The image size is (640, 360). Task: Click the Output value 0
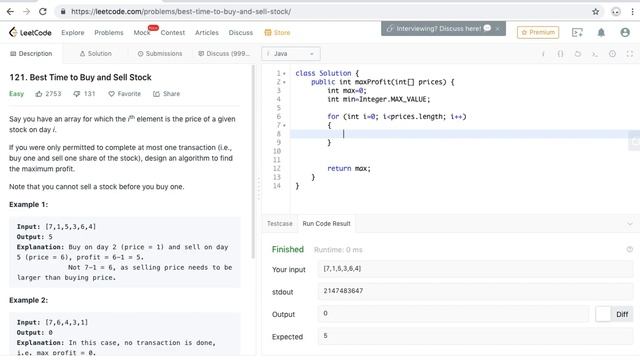(x=325, y=313)
